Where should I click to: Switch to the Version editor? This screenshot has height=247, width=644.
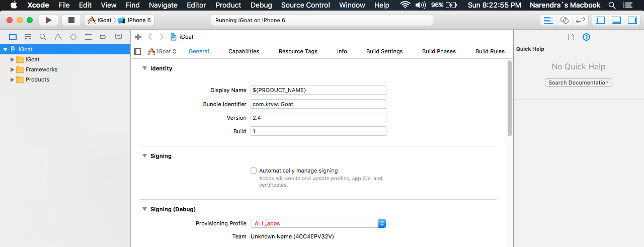tap(581, 20)
